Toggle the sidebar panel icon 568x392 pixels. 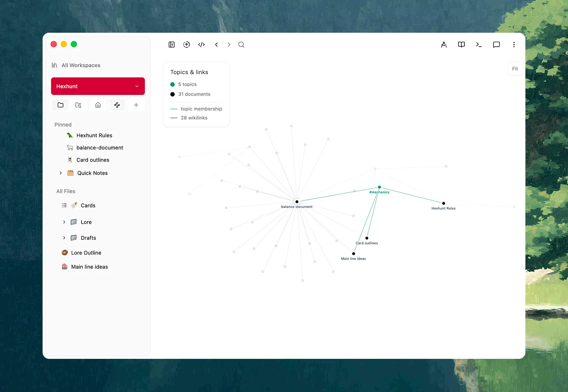point(172,45)
